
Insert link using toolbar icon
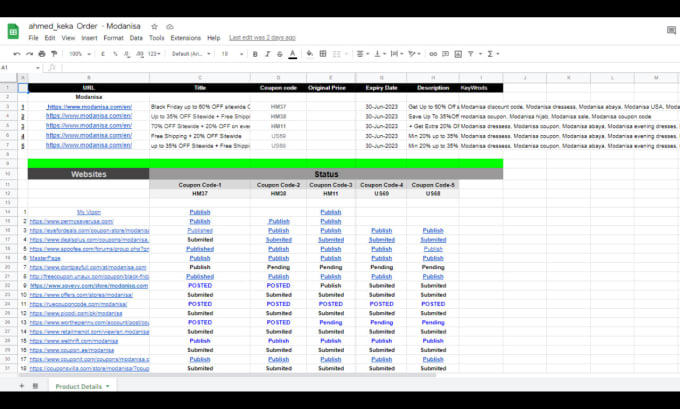[x=433, y=54]
